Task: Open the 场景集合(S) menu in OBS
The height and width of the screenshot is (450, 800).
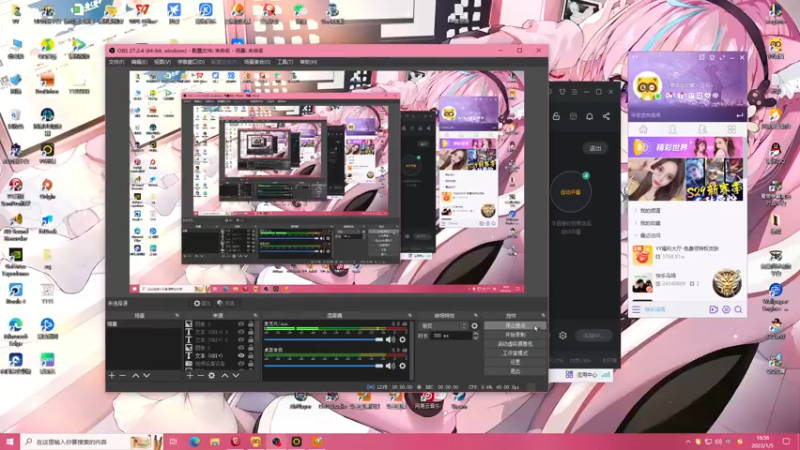Action: click(257, 62)
